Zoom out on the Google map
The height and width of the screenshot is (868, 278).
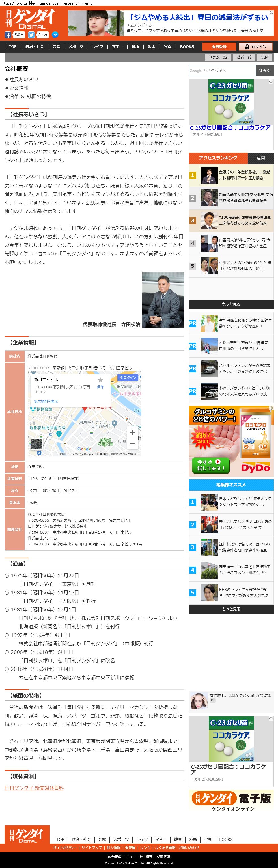point(133,443)
